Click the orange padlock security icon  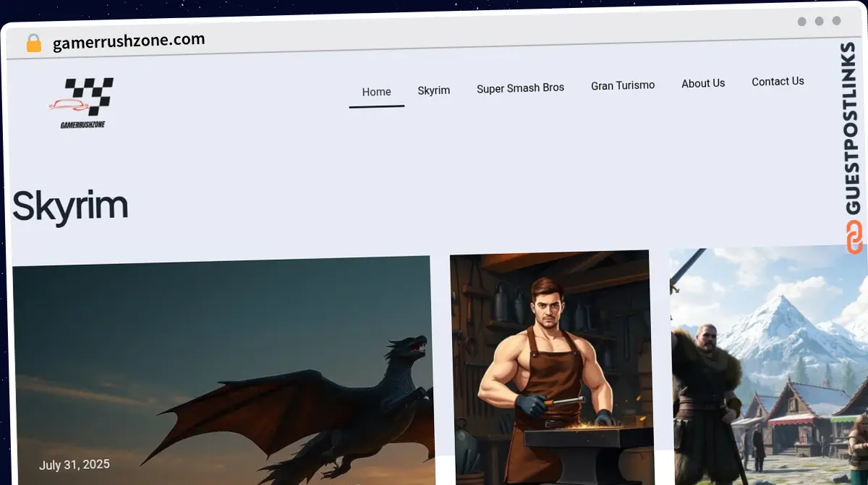pyautogui.click(x=33, y=43)
